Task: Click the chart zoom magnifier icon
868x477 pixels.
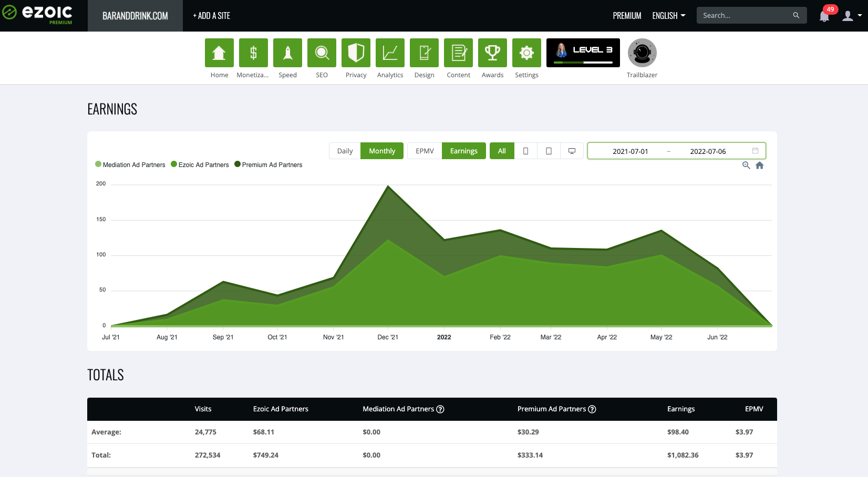Action: click(x=746, y=165)
